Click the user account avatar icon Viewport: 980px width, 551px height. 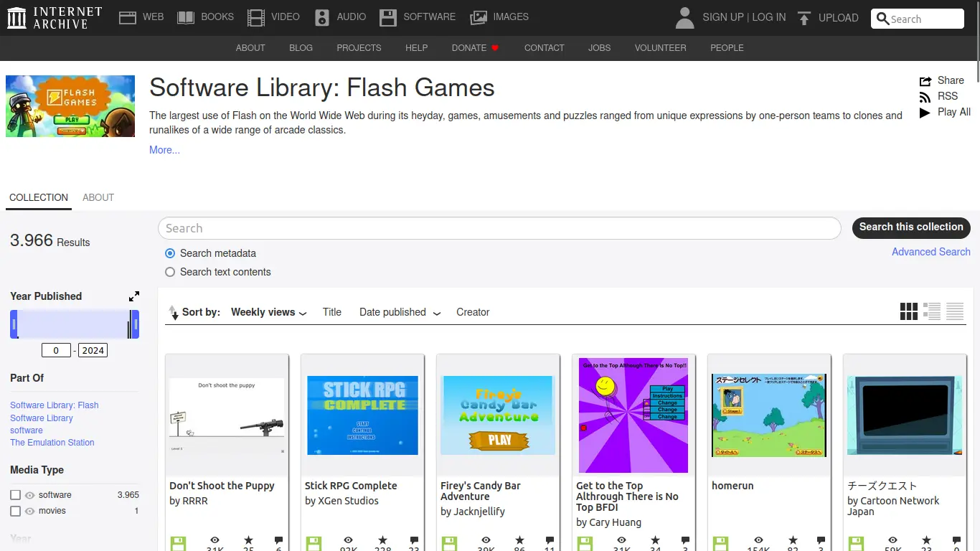click(685, 17)
